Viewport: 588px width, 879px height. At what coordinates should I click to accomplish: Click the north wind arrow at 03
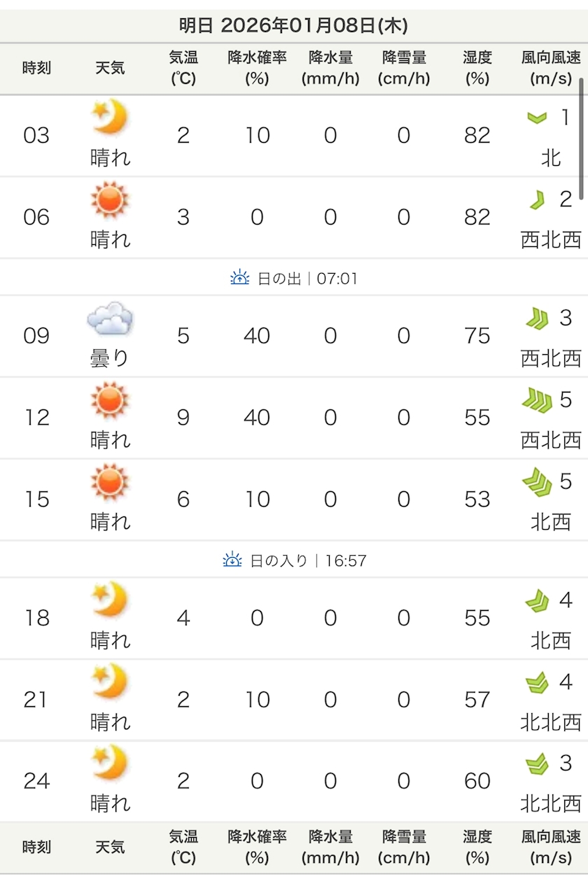[x=537, y=118]
